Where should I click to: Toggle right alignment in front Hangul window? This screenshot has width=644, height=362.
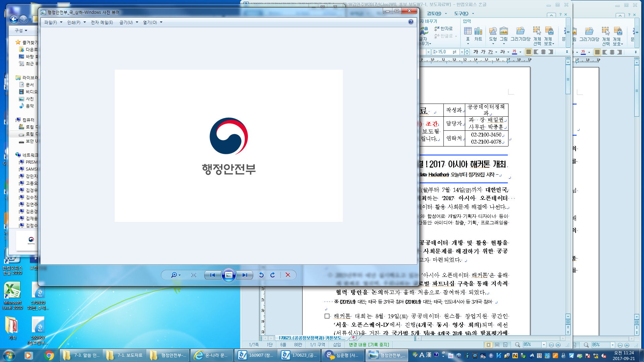[551, 52]
